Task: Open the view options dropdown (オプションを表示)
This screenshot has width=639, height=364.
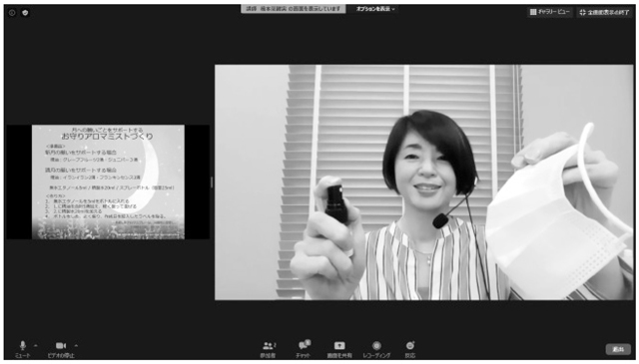Action: 375,9
